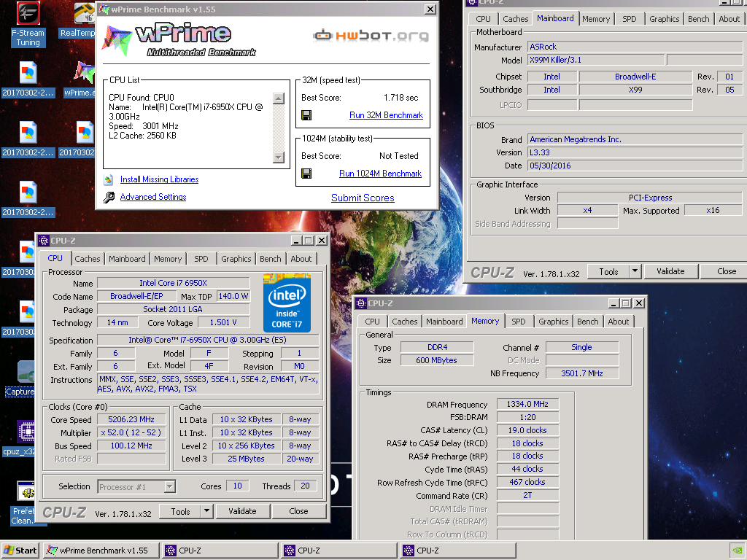Click the NVIDIA tray icon in taskbar

(x=738, y=551)
